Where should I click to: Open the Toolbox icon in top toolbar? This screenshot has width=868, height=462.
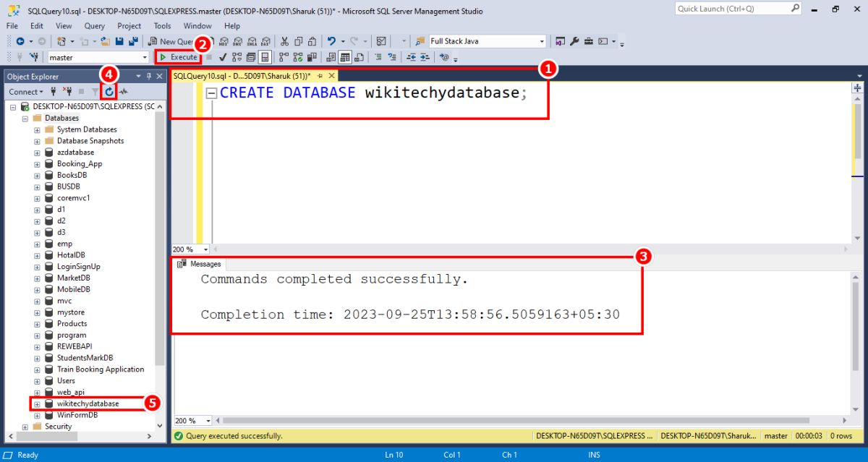pyautogui.click(x=588, y=41)
